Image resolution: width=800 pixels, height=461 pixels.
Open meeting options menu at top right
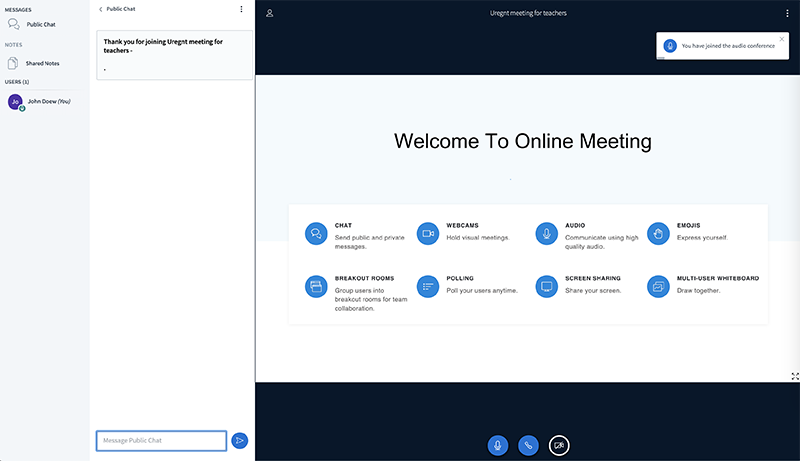tap(788, 13)
